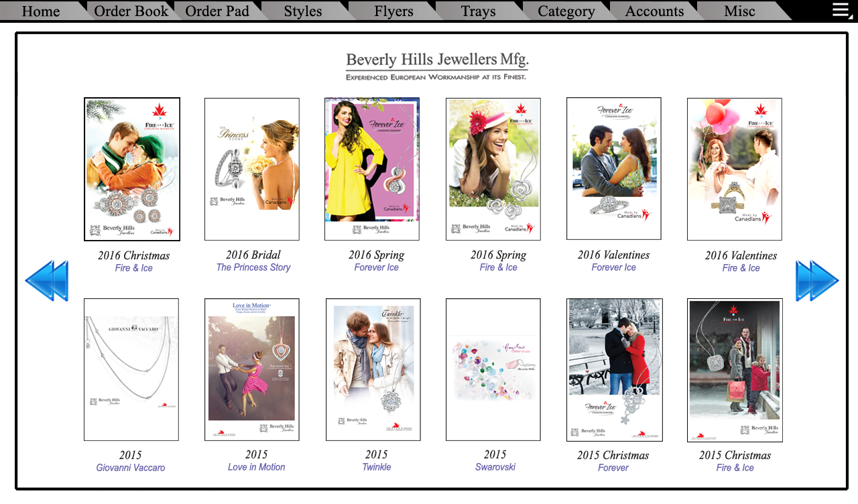Switch to the Category tab
858x504 pixels.
click(566, 11)
